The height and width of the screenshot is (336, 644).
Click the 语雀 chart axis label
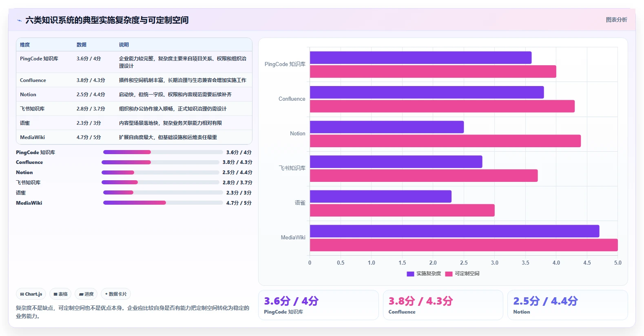(300, 203)
